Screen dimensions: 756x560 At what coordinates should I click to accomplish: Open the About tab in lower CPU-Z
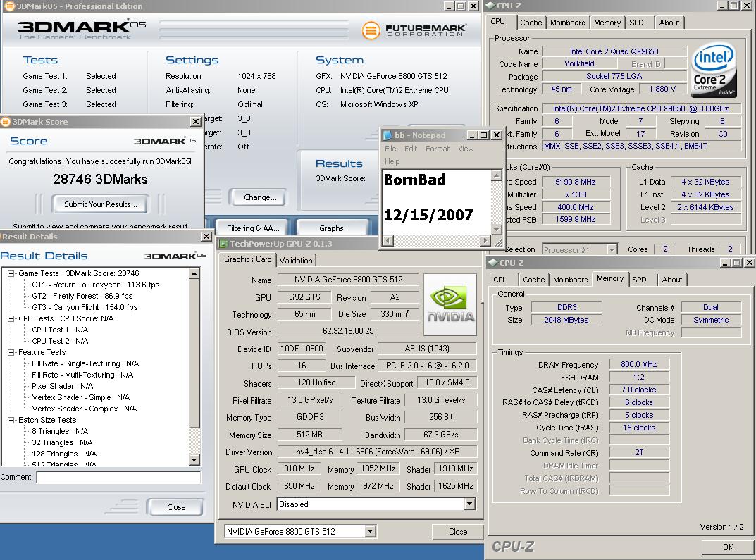(x=672, y=280)
